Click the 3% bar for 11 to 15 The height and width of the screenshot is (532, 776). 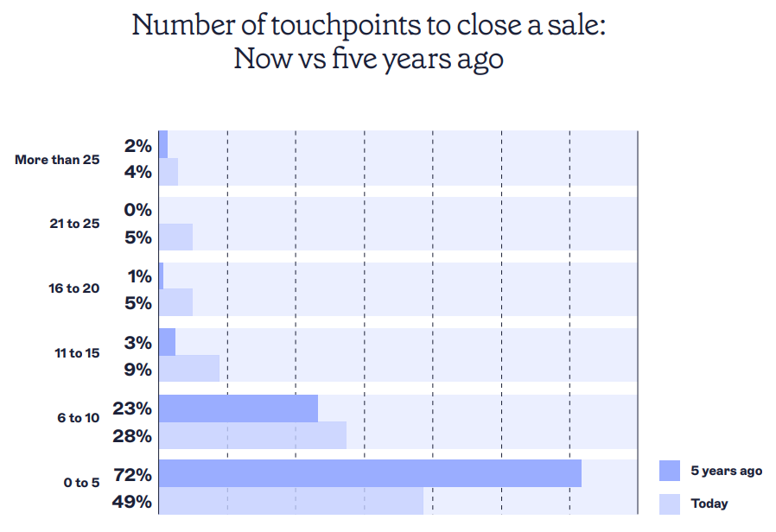[x=168, y=342]
